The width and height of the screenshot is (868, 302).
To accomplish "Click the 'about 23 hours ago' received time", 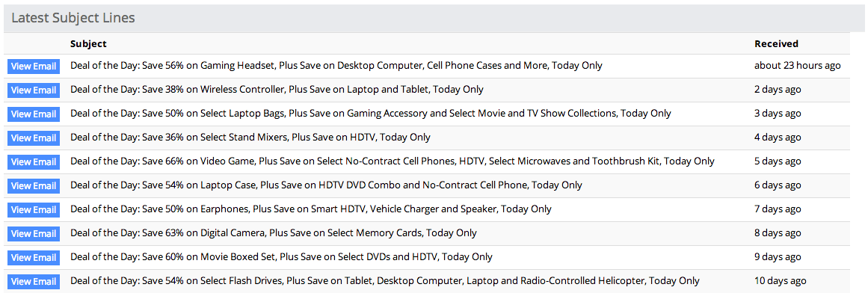I will [797, 66].
